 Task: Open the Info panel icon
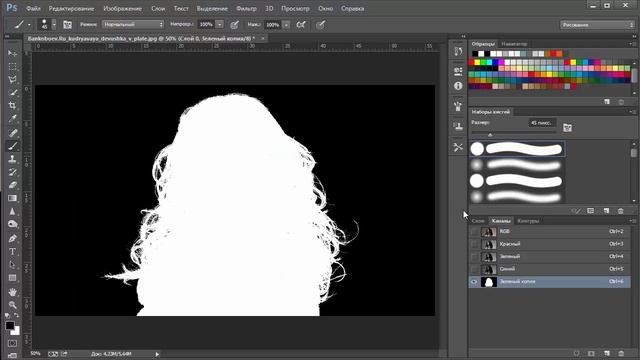tap(458, 86)
